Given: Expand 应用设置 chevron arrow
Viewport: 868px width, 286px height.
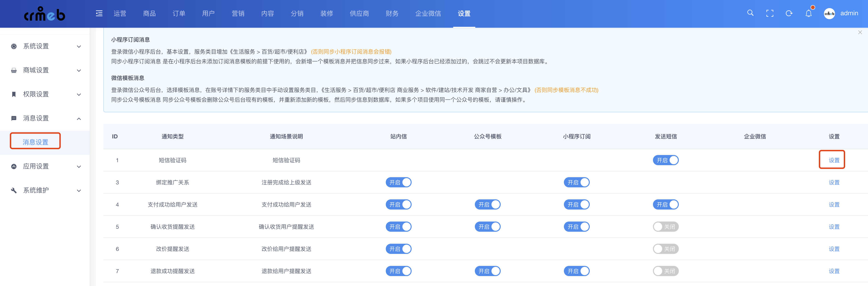Looking at the screenshot, I should pos(79,167).
